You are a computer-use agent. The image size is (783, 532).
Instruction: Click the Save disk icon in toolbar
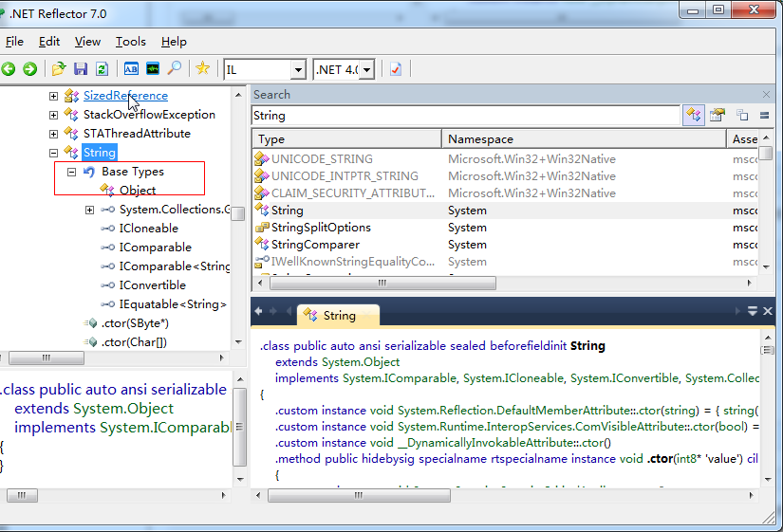[80, 69]
